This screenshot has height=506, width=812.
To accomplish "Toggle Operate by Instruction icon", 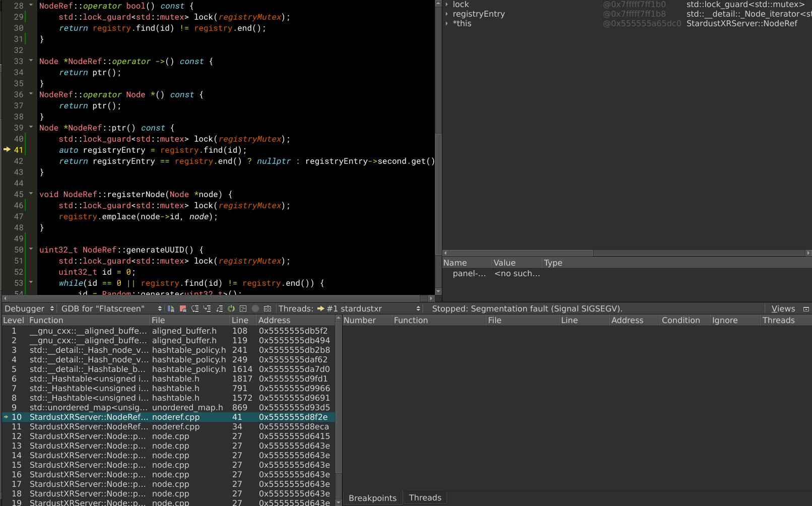I will click(243, 308).
